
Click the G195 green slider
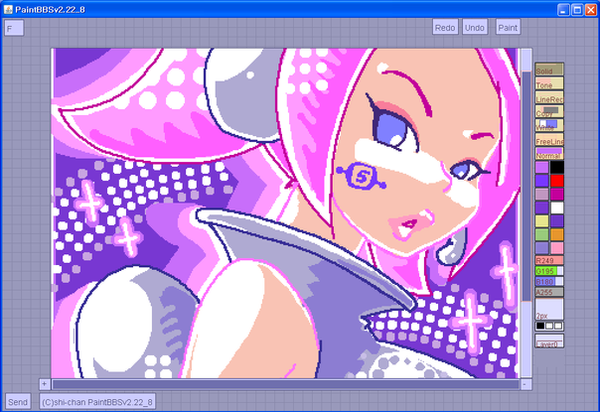point(549,271)
